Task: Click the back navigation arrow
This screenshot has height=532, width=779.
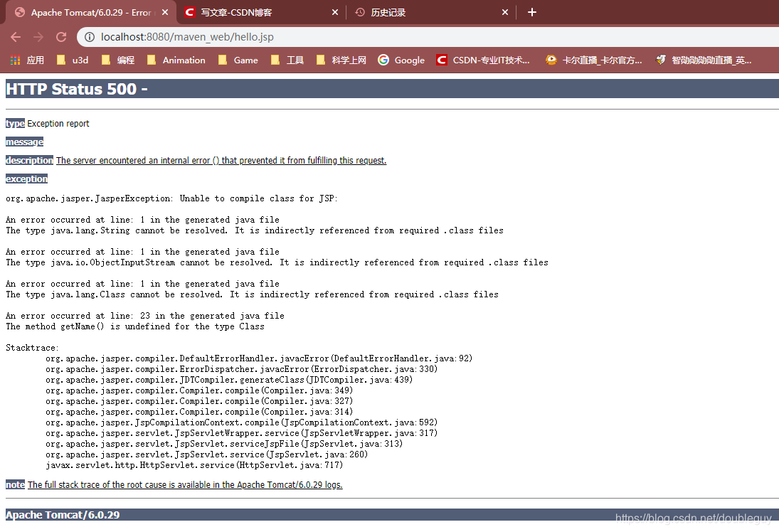Action: [x=16, y=37]
